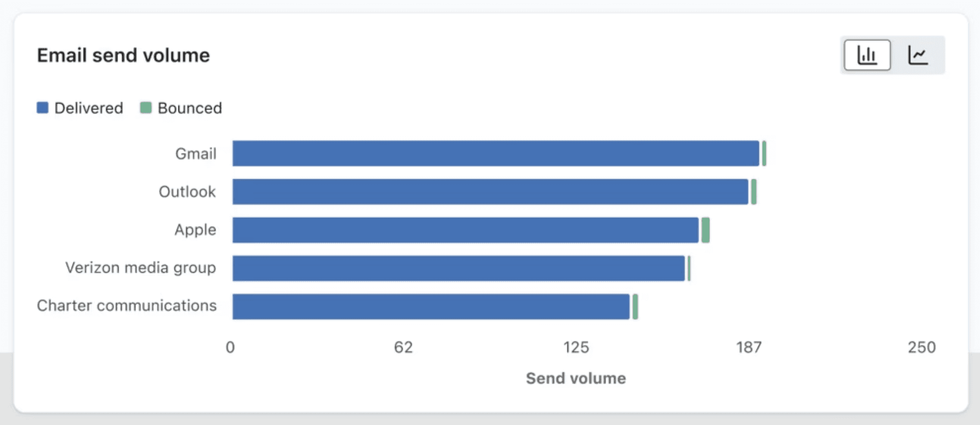
Task: Select the Verizon media group delivered bar
Action: [x=459, y=268]
